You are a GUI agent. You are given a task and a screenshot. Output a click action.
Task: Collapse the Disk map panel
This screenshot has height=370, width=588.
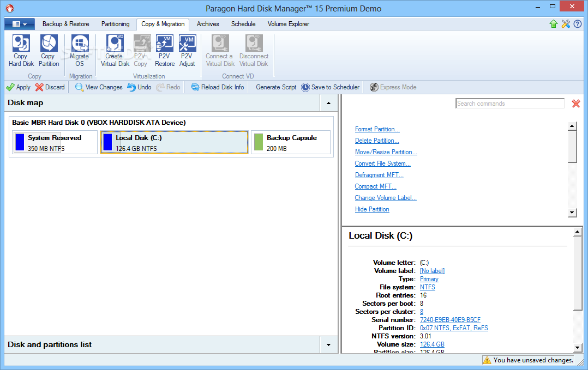tap(328, 103)
